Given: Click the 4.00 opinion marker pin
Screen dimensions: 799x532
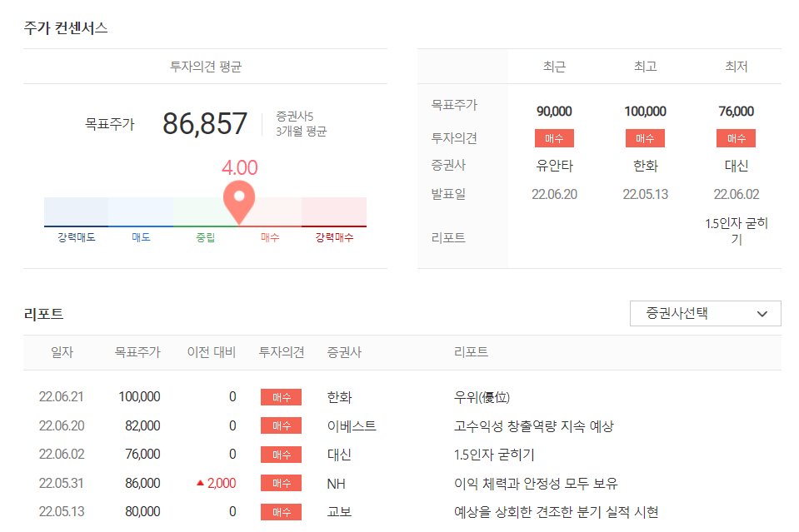Looking at the screenshot, I should [x=239, y=202].
